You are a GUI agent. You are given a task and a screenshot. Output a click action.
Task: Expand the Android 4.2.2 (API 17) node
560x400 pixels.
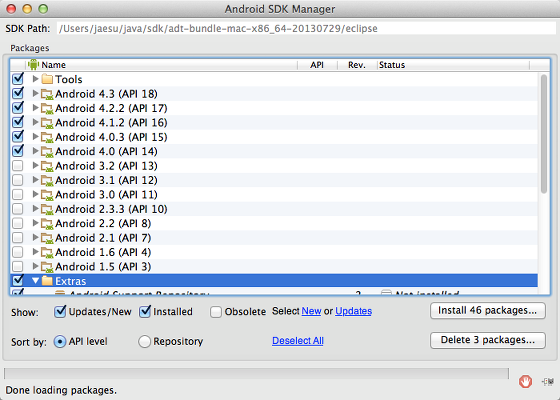[35, 108]
